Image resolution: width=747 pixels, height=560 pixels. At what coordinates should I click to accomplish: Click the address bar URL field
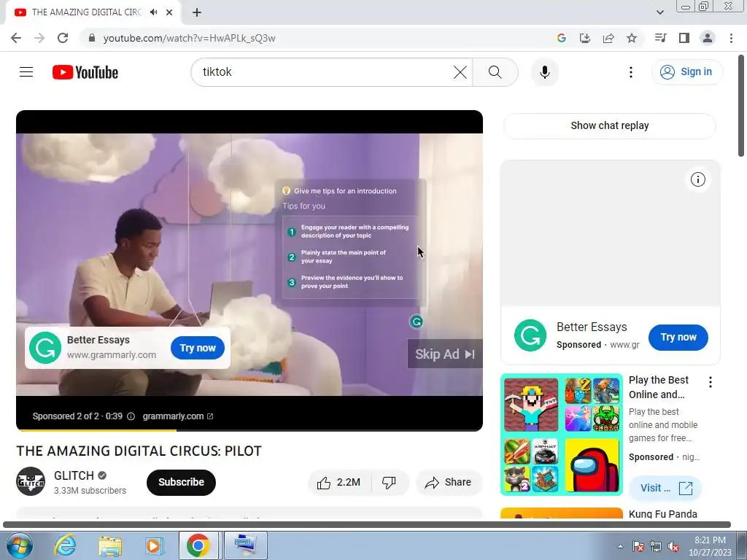click(x=189, y=38)
